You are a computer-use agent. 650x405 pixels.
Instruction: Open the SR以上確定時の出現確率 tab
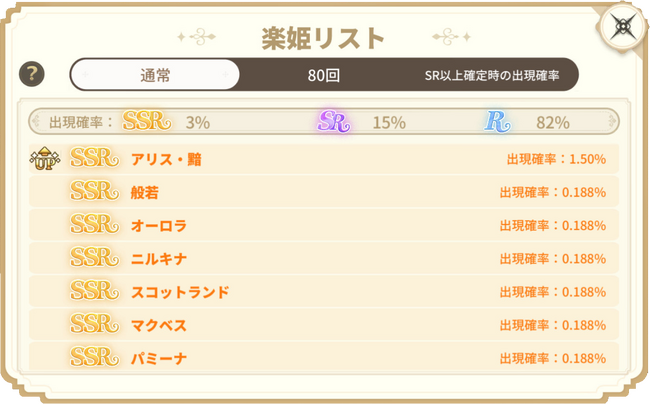(493, 75)
